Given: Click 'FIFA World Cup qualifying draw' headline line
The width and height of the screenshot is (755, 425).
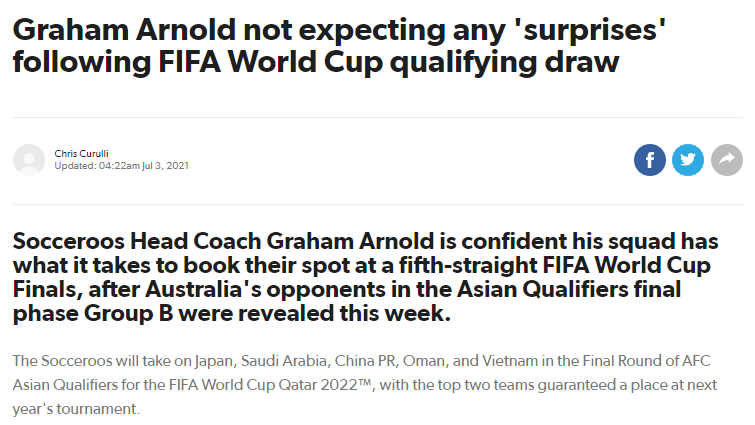Looking at the screenshot, I should click(389, 62).
